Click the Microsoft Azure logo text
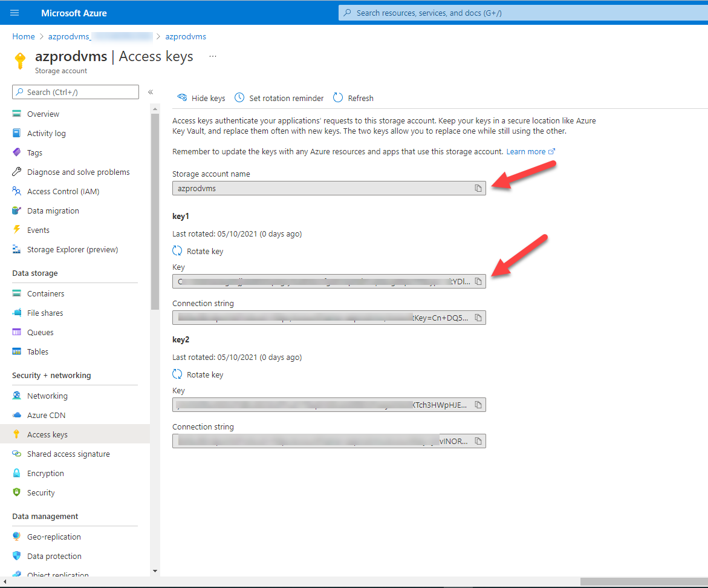708x588 pixels. tap(74, 13)
